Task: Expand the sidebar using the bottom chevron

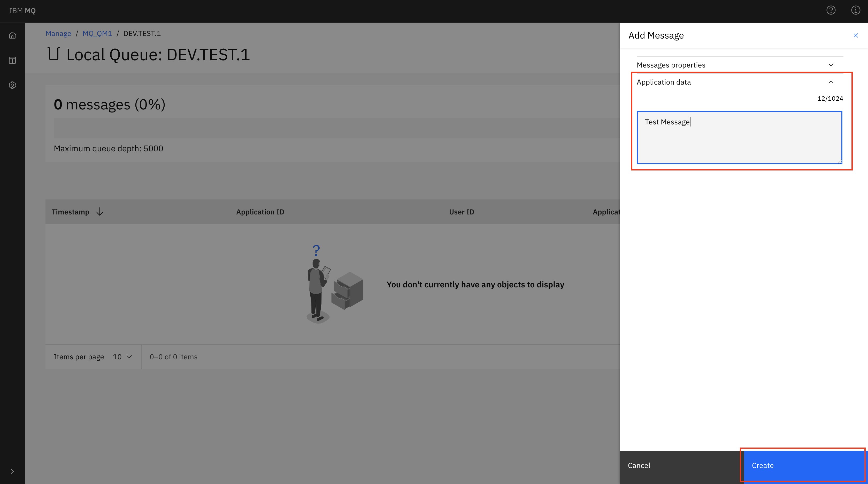Action: (12, 472)
